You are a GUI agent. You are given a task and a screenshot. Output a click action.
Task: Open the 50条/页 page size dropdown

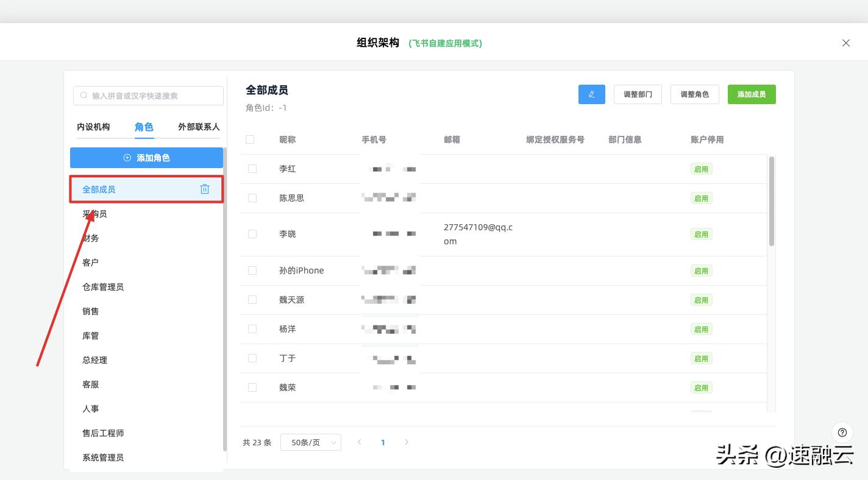(x=310, y=442)
